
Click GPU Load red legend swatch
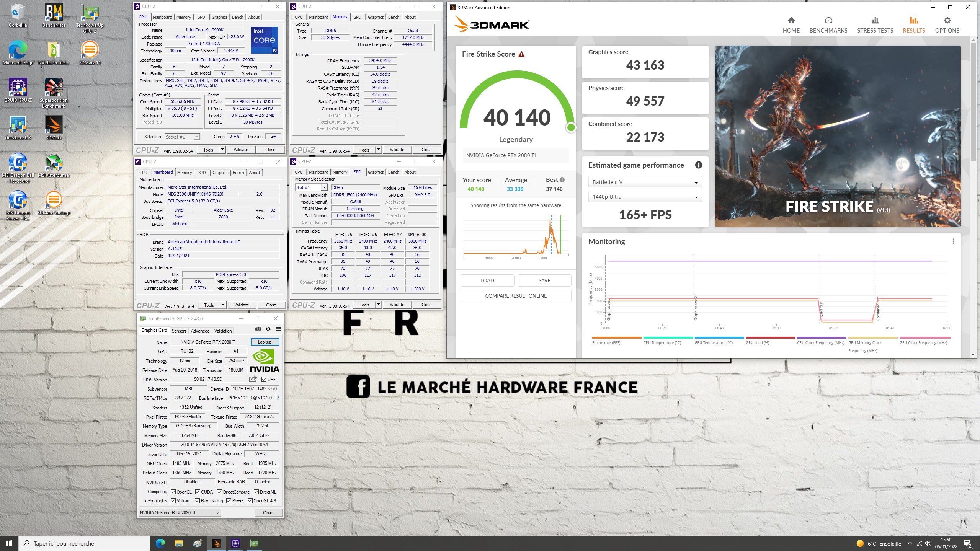pyautogui.click(x=770, y=337)
